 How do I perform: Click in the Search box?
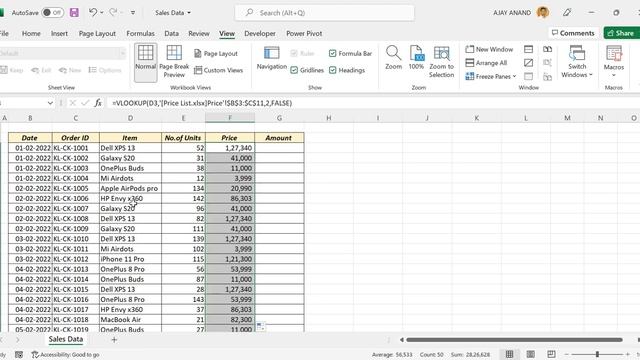(x=324, y=13)
